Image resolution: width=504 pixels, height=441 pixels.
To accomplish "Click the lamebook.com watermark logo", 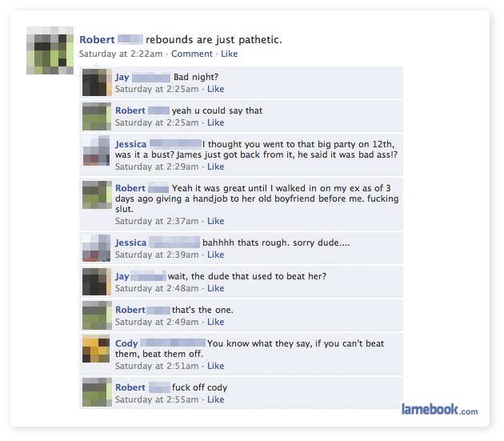I will pyautogui.click(x=439, y=410).
